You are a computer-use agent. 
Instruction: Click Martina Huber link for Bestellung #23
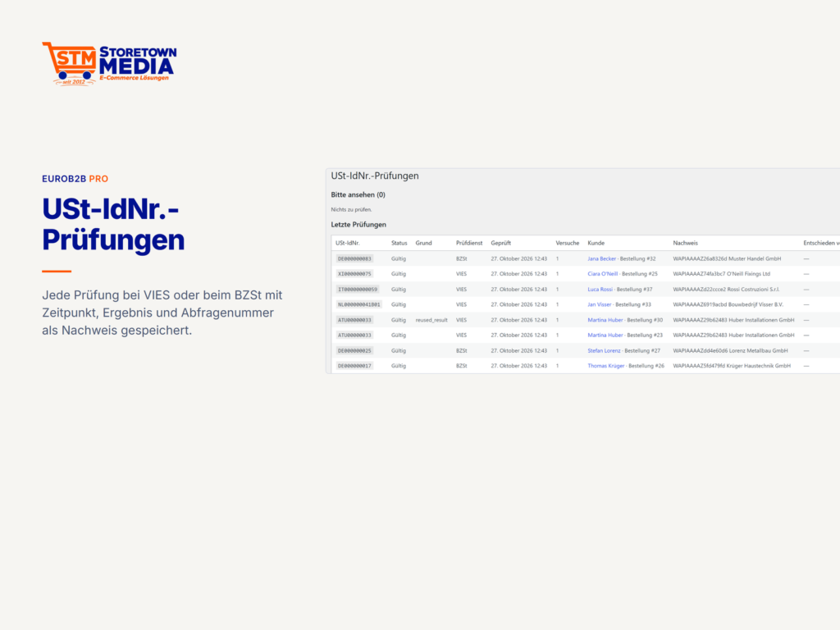605,335
